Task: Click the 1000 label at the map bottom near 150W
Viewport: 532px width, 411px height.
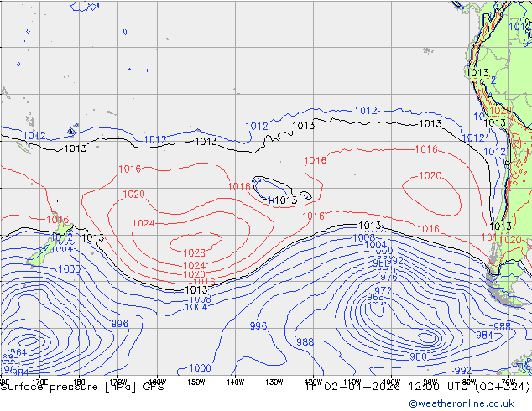Action: [200, 368]
